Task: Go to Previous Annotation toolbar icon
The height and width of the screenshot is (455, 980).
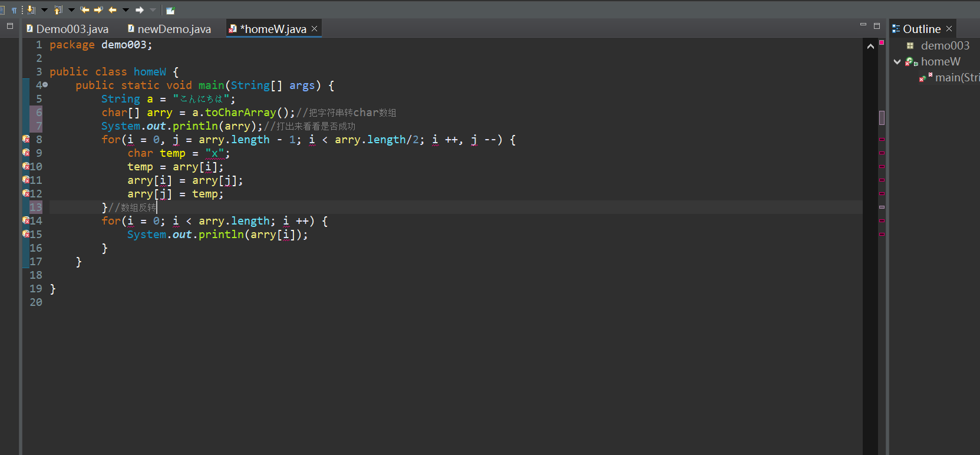Action: (x=58, y=10)
